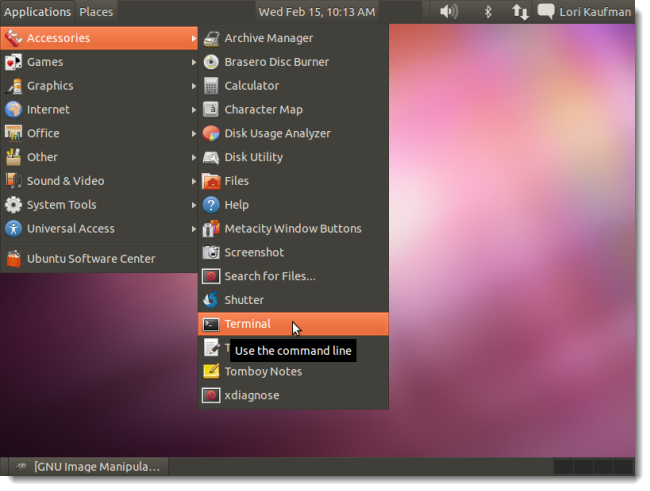The height and width of the screenshot is (491, 650).
Task: Click the Disk Usage Analyzer label
Action: (278, 134)
